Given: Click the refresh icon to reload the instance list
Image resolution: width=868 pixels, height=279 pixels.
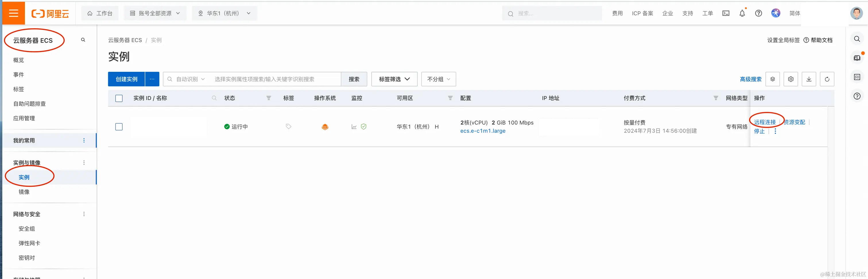Looking at the screenshot, I should (827, 79).
